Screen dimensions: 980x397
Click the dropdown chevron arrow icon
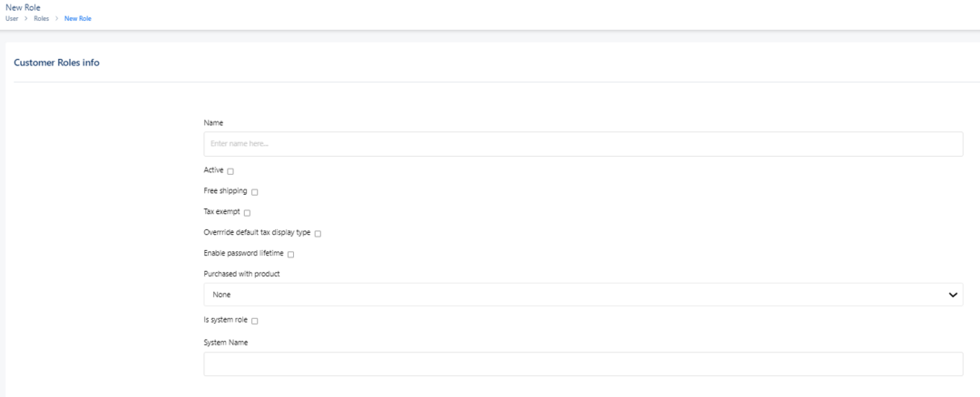pos(953,295)
